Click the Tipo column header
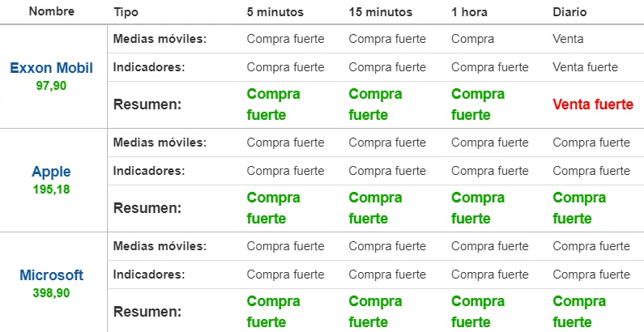The width and height of the screenshot is (644, 332). coord(126,12)
